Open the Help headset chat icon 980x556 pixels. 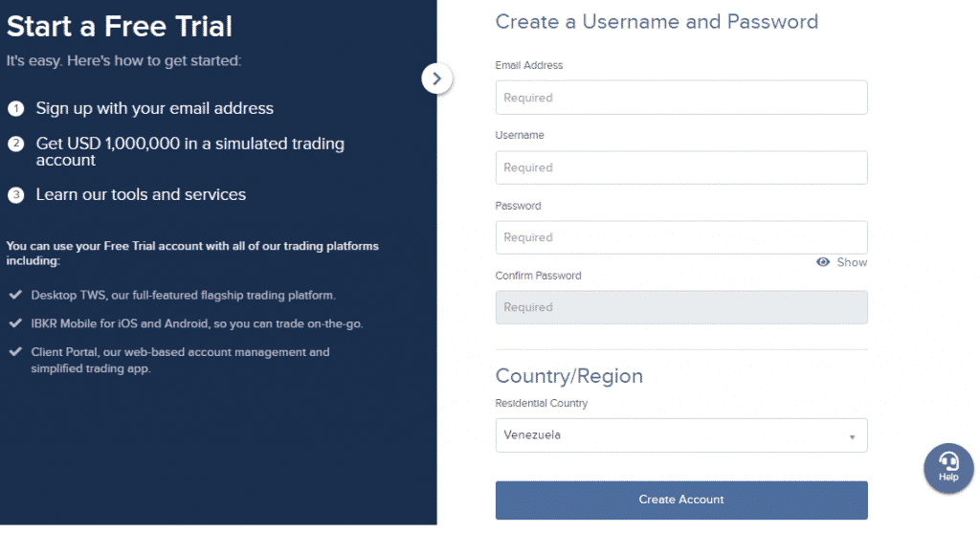948,468
